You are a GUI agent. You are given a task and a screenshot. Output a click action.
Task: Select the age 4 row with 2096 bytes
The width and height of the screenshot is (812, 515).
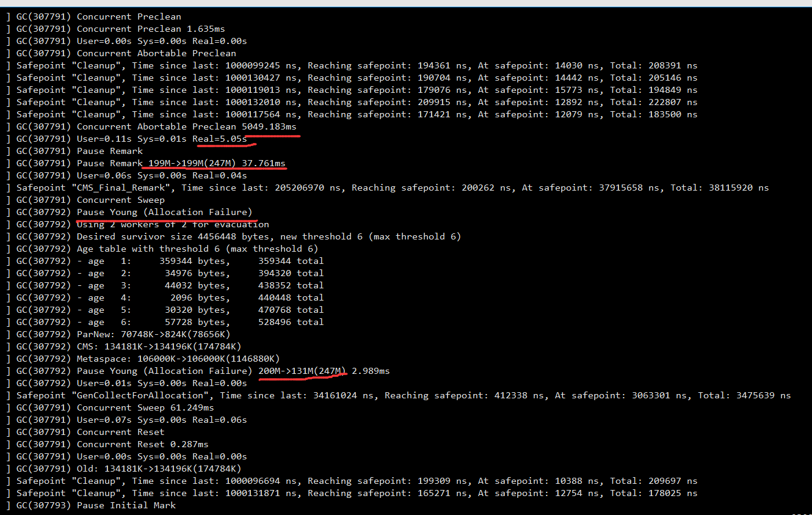click(165, 298)
